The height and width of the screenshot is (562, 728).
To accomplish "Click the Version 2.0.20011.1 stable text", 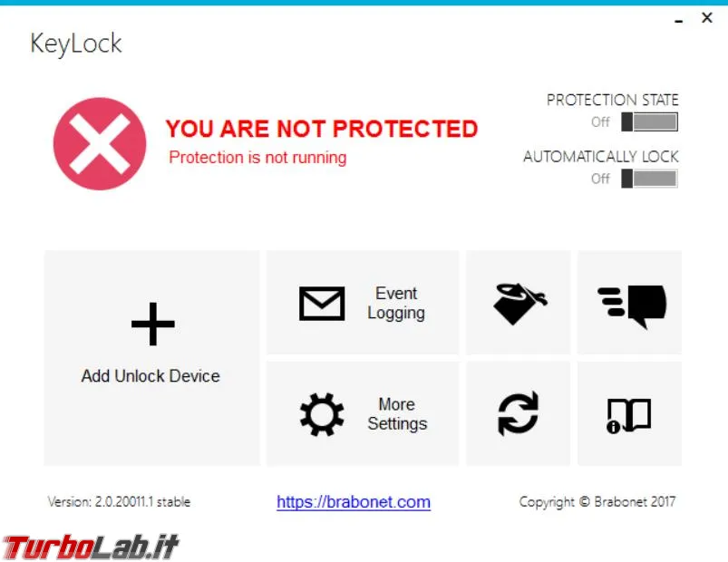I will pos(119,501).
